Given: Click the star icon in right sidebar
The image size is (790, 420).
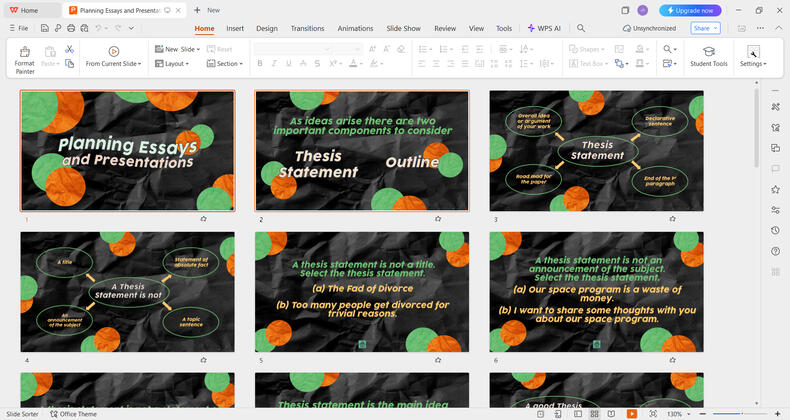Looking at the screenshot, I should [775, 189].
